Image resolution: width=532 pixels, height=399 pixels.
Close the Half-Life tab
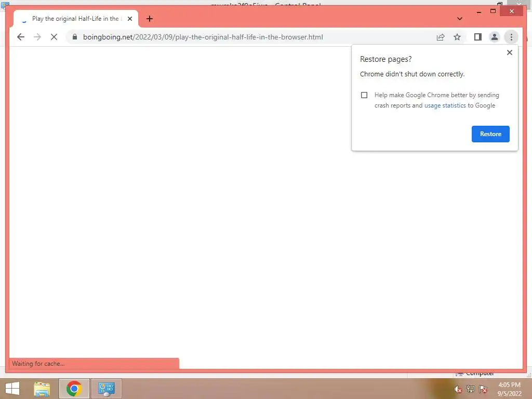[129, 19]
